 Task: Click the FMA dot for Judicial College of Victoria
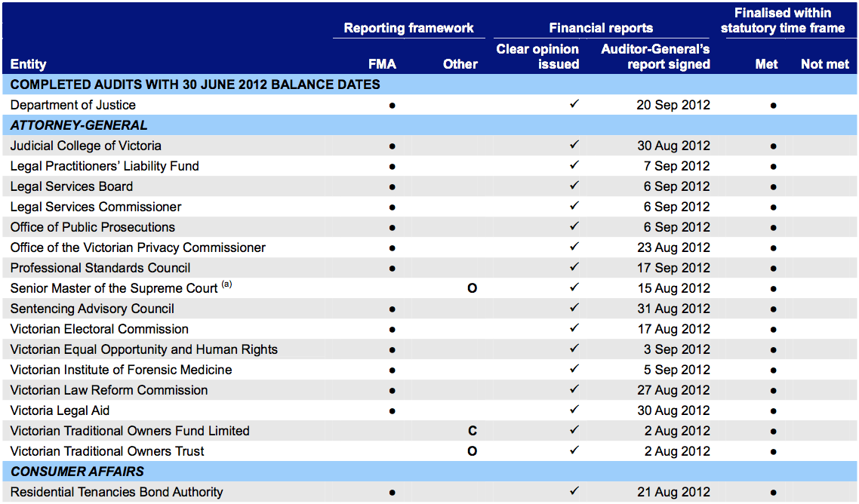point(392,146)
